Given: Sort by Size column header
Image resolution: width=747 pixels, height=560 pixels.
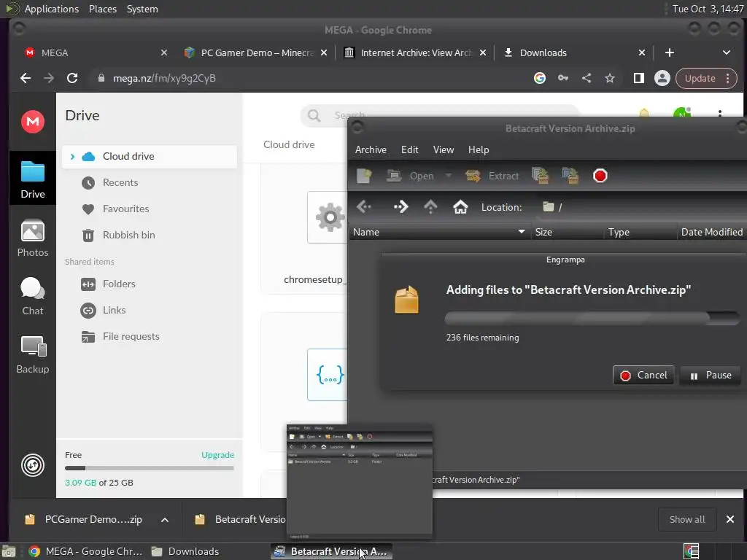Looking at the screenshot, I should pos(567,232).
